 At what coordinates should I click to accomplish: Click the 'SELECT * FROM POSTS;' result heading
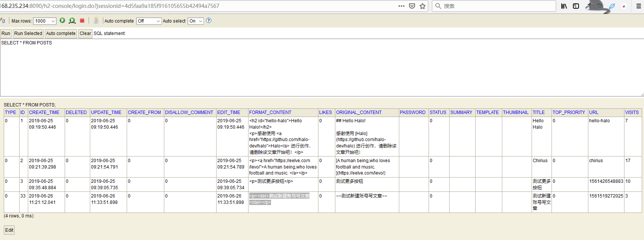[30, 105]
